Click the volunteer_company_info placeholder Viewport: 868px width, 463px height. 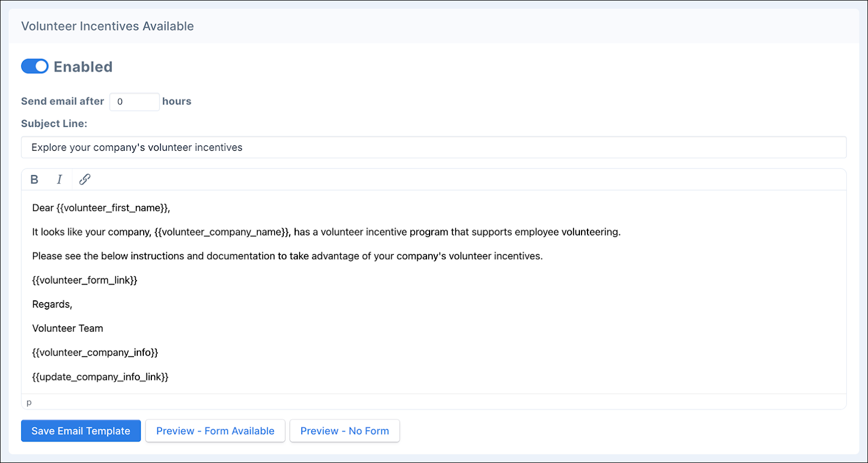click(95, 352)
